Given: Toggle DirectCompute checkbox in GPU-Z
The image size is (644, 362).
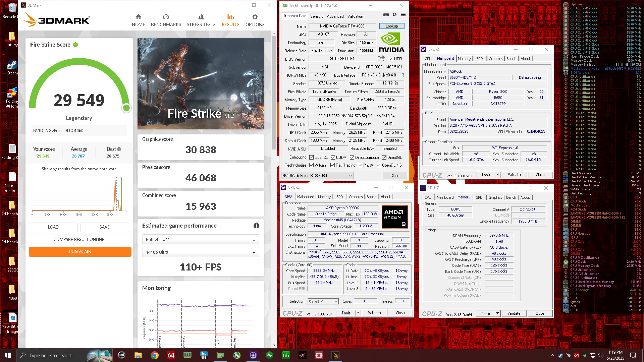Looking at the screenshot, I should [352, 158].
